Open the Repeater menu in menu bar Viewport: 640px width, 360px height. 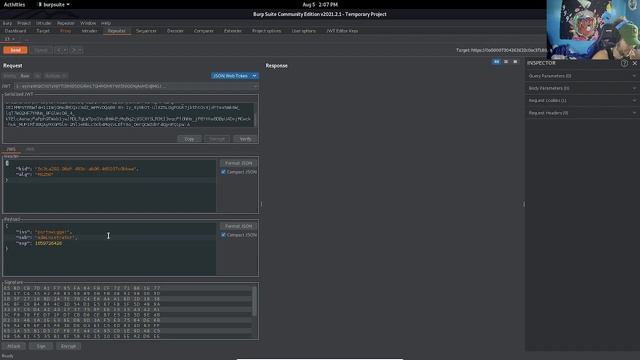pos(66,23)
